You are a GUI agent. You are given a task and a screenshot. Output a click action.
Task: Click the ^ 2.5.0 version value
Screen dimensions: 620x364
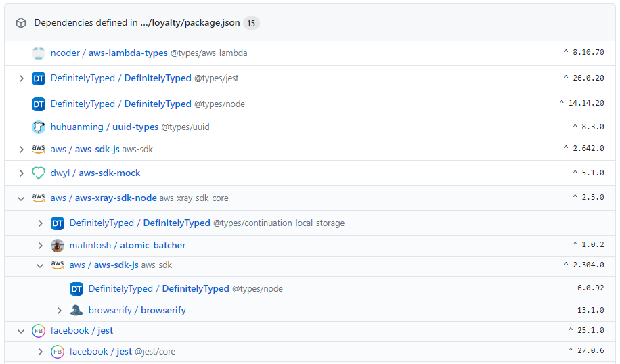click(588, 197)
